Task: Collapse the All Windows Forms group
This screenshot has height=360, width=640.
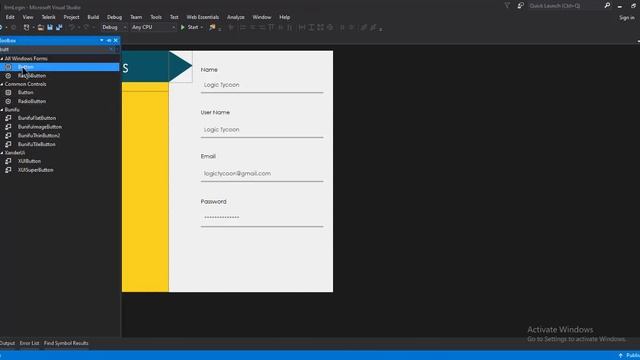Action: (2, 59)
